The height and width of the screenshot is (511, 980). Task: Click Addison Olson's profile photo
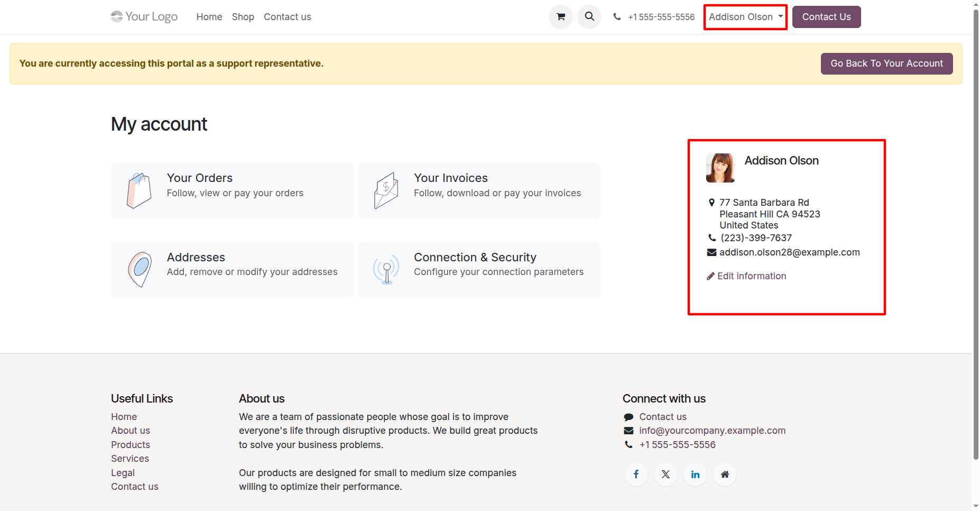coord(720,168)
